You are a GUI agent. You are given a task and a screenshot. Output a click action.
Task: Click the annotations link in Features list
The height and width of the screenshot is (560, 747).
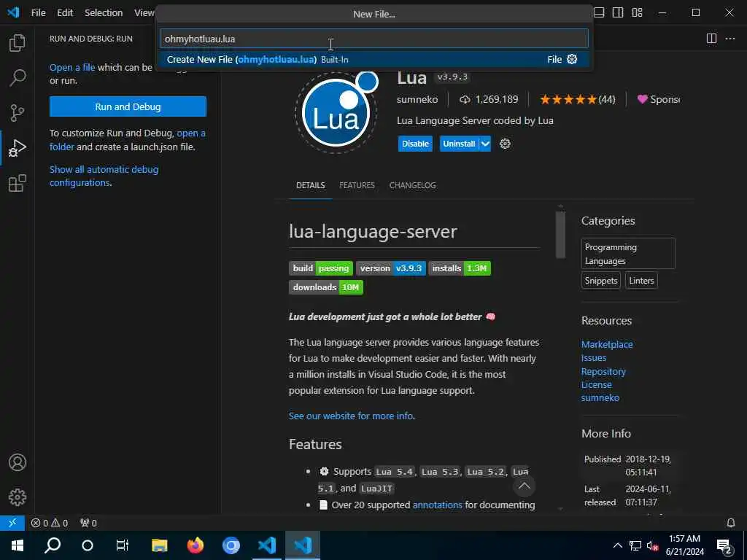coord(438,505)
